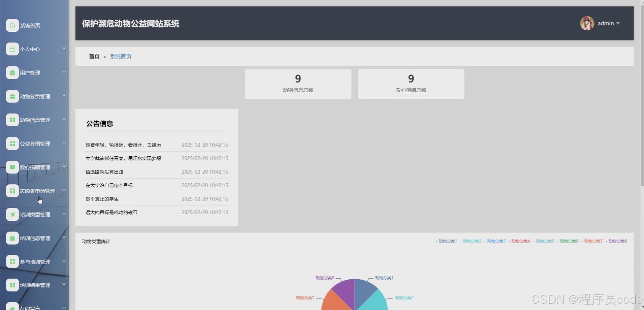Open announcement 趁着年轻，输得起，看得开，去经历
The width and height of the screenshot is (644, 310).
123,145
